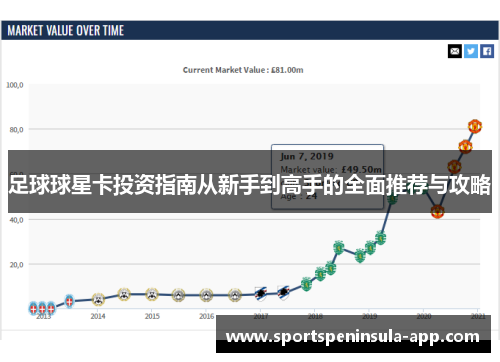The width and height of the screenshot is (500, 362).
Task: Select the Sampdoria crest marker at mid-2017
Action: (x=283, y=293)
